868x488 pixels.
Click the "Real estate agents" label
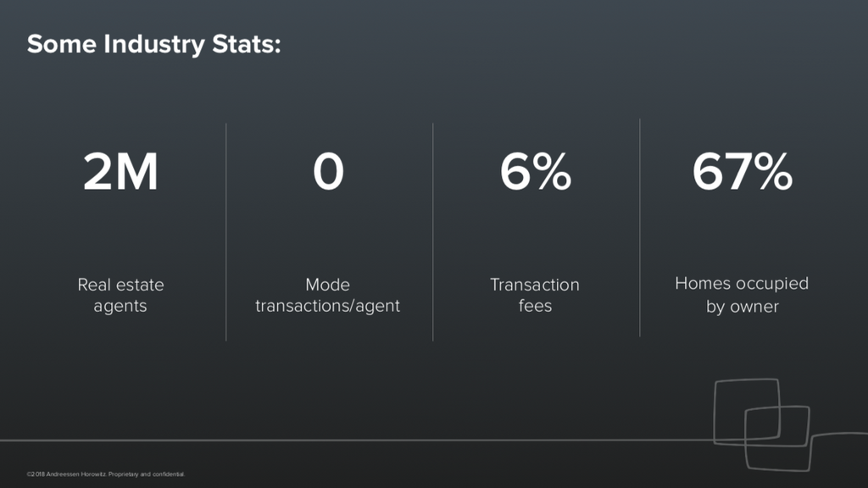pos(120,295)
